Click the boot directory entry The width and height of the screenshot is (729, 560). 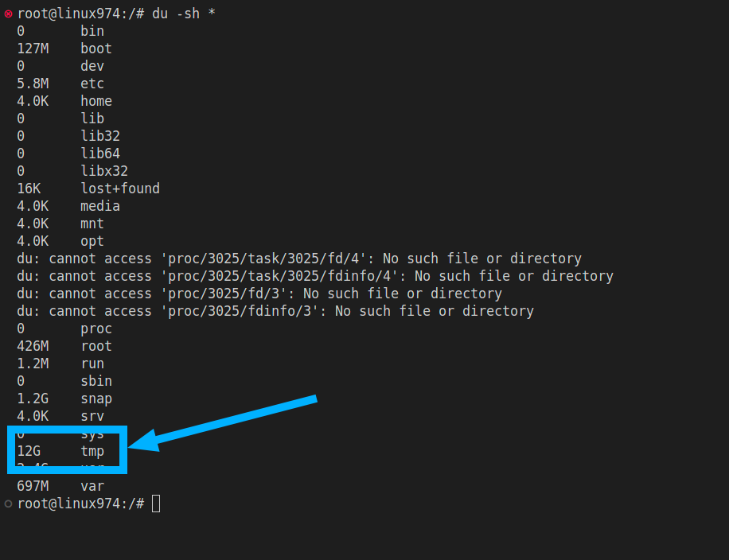point(96,49)
